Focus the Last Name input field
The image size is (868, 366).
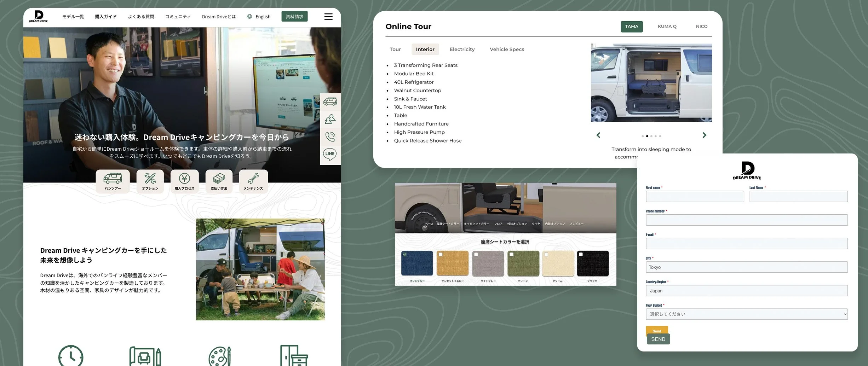799,197
